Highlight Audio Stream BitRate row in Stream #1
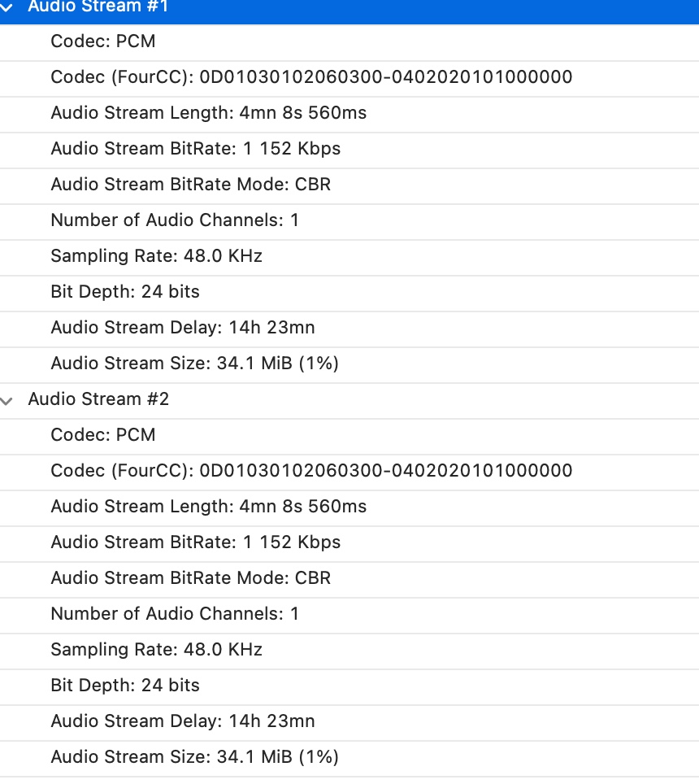 [x=196, y=149]
